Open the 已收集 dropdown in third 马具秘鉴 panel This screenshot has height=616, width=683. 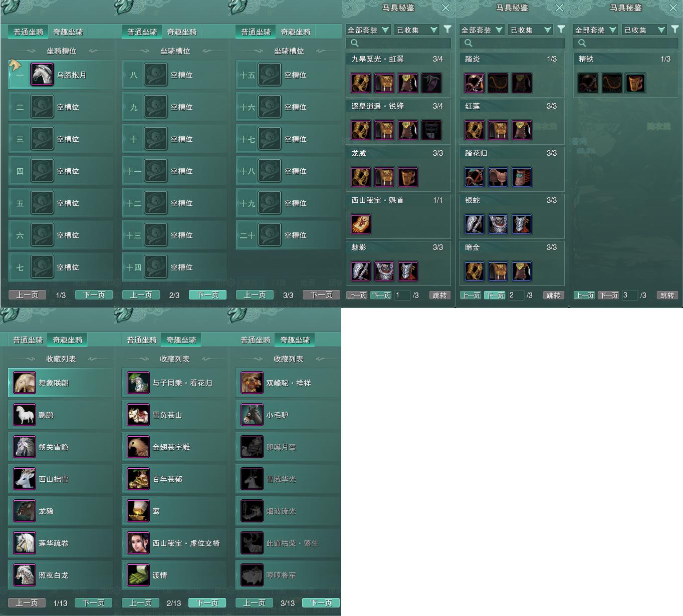(x=644, y=30)
